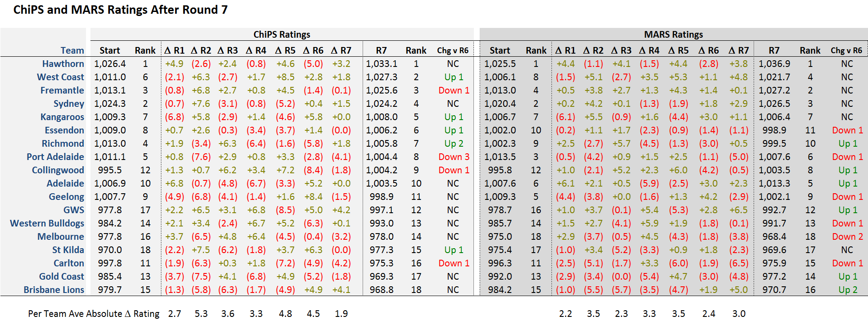Click Melbourne's MARS R7 rating 968.4
Screen dimensions: 868x320
point(774,237)
